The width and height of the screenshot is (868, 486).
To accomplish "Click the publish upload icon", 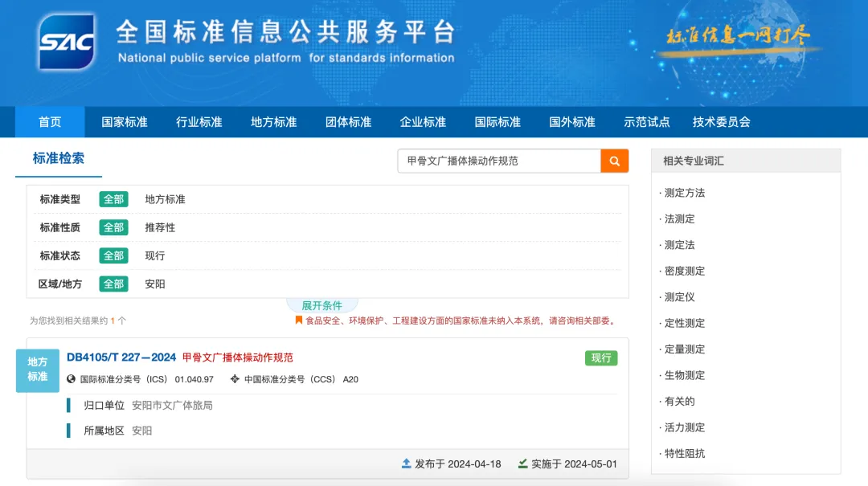I will tap(407, 464).
